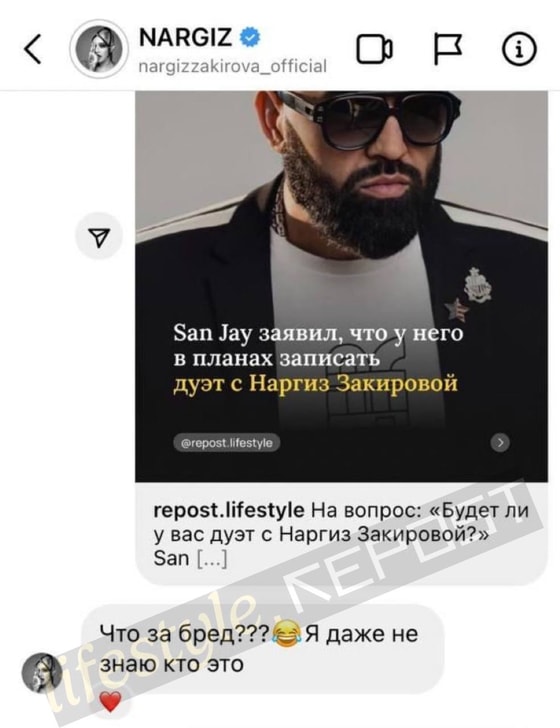Open repost.lifestyle account from the caption
This screenshot has width=560, height=728.
tap(228, 510)
